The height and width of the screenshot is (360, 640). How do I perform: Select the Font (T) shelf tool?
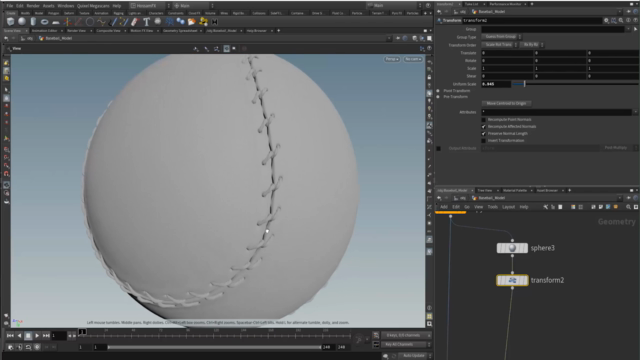point(147,22)
